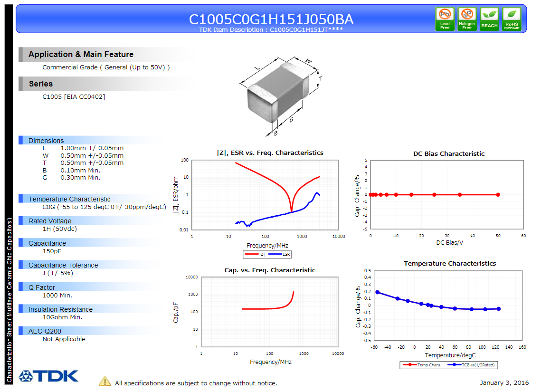Click the TDK Item Description subtitle
Screen dimensions: 541x392
(271, 29)
